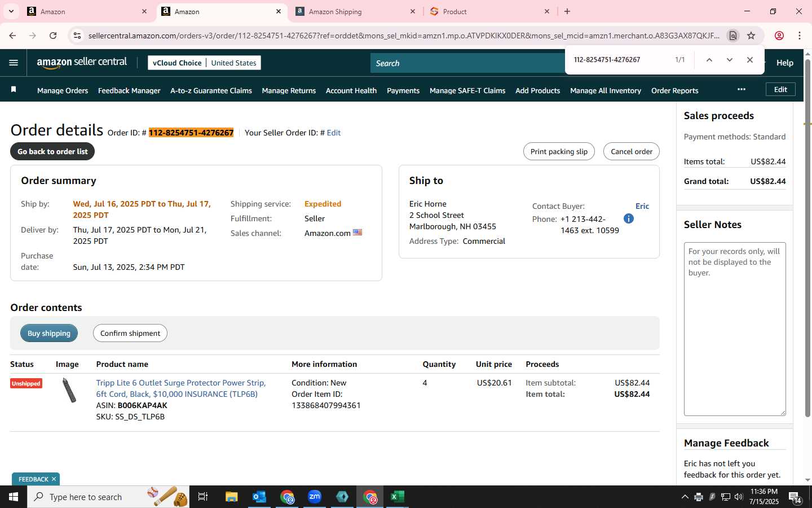Click the phone info icon beside the phone number
This screenshot has height=508, width=812.
click(629, 218)
